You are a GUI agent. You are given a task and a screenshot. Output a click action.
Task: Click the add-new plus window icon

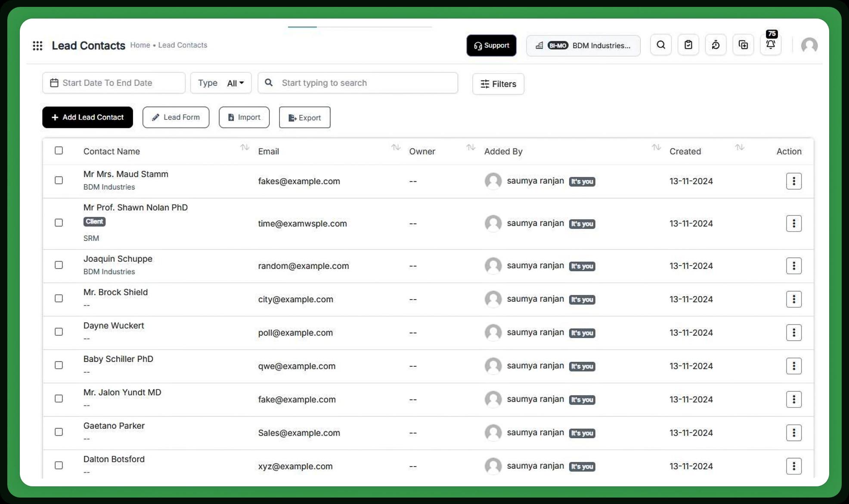coord(743,45)
